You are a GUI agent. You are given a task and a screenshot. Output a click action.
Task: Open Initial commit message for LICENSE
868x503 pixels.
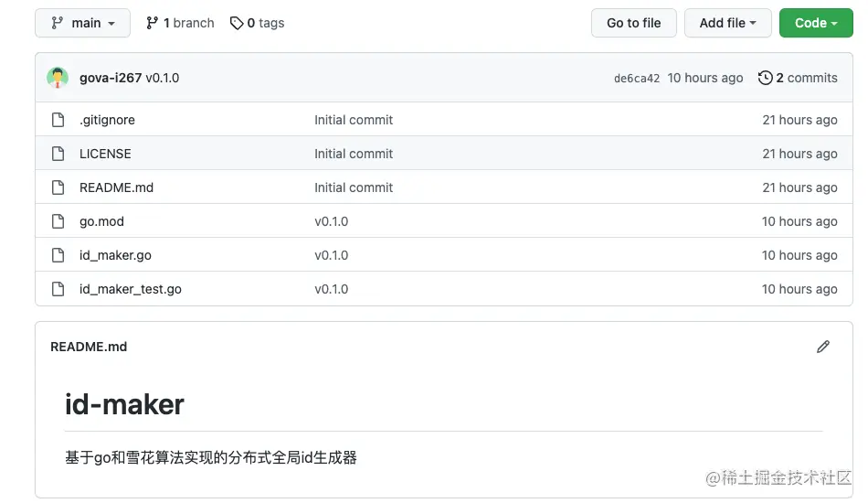point(354,154)
